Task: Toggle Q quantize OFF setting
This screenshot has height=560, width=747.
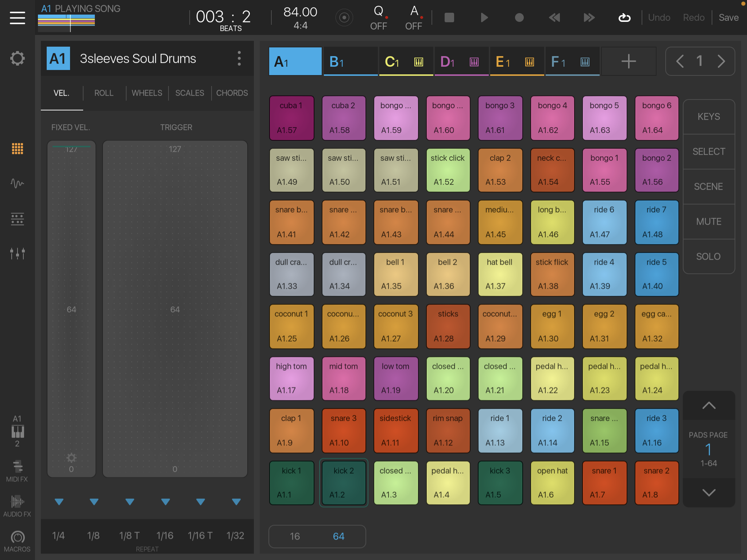Action: (379, 17)
